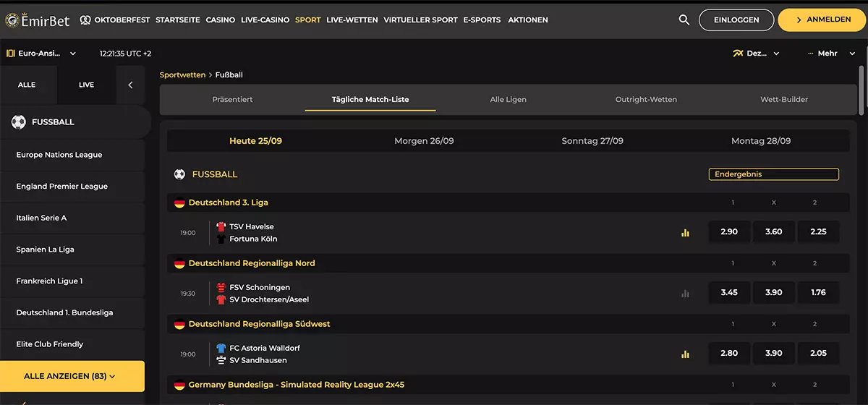Select the Morgen 26/09 date tab

pos(424,141)
